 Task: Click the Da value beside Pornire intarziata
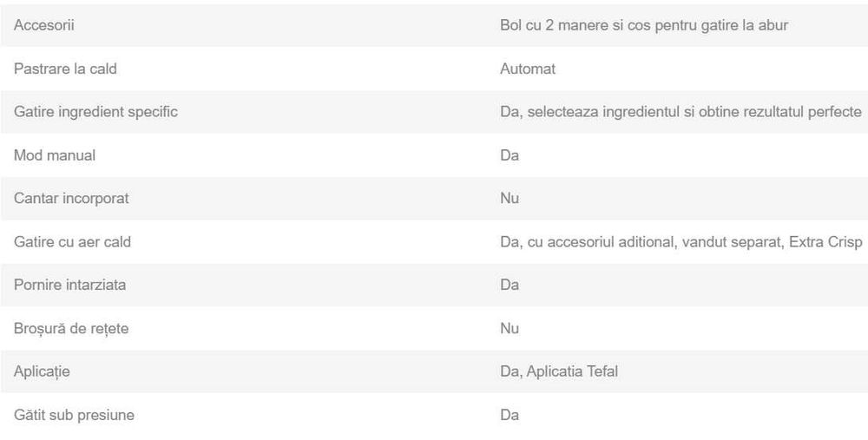pyautogui.click(x=510, y=285)
